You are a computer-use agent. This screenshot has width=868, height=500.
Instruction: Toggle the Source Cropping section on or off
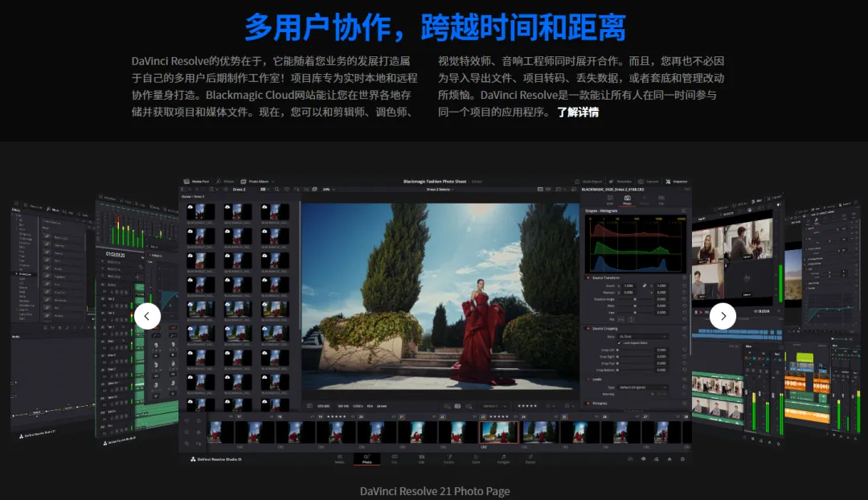[588, 328]
